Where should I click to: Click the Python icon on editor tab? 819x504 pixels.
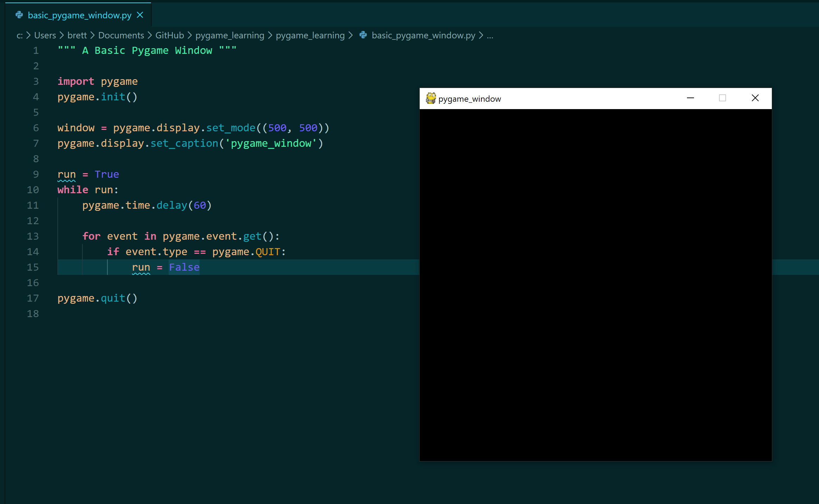coord(19,15)
